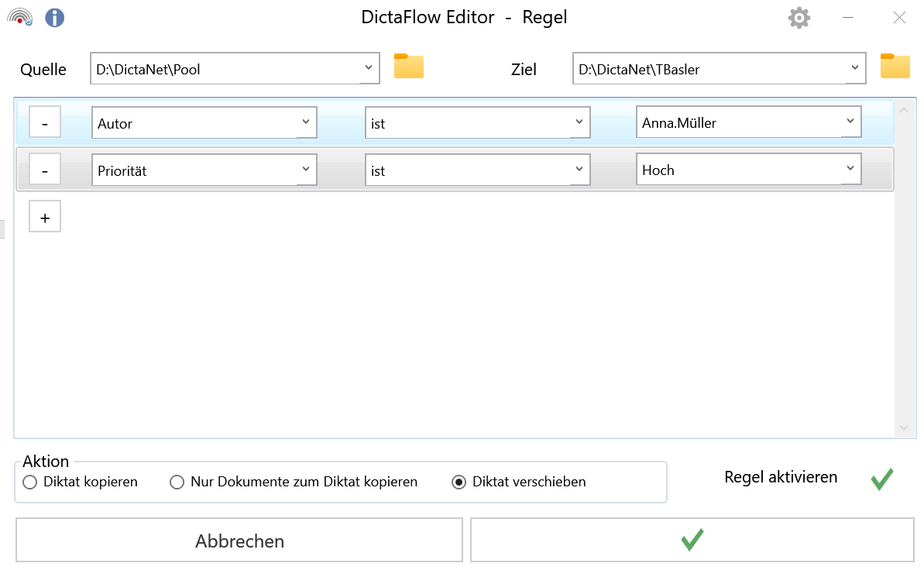Add a new condition with plus button
This screenshot has width=924, height=570.
pyautogui.click(x=45, y=218)
